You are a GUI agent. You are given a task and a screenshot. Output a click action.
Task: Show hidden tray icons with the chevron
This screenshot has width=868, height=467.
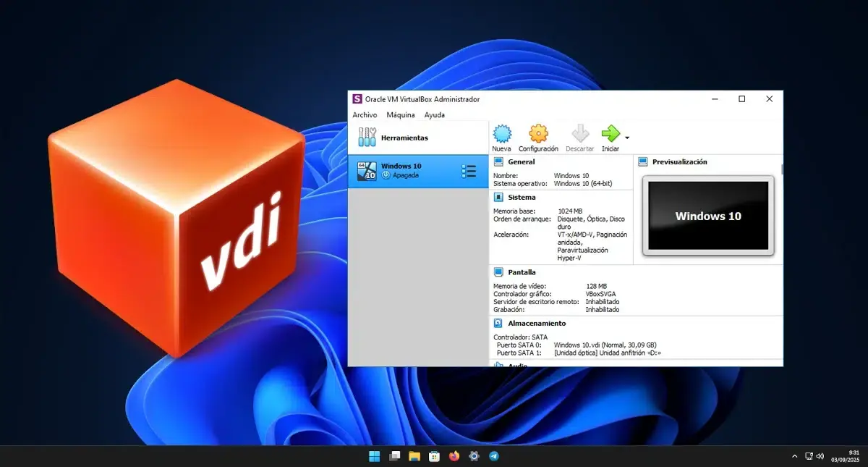[x=795, y=456]
